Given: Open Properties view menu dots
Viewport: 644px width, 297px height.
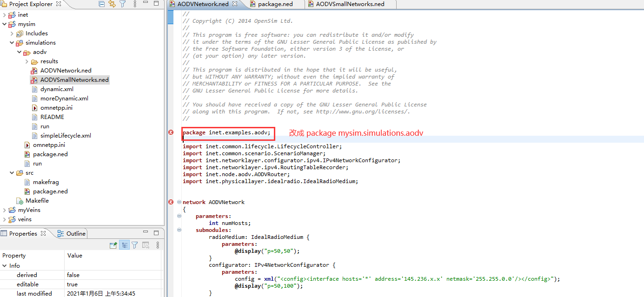Looking at the screenshot, I should click(158, 245).
